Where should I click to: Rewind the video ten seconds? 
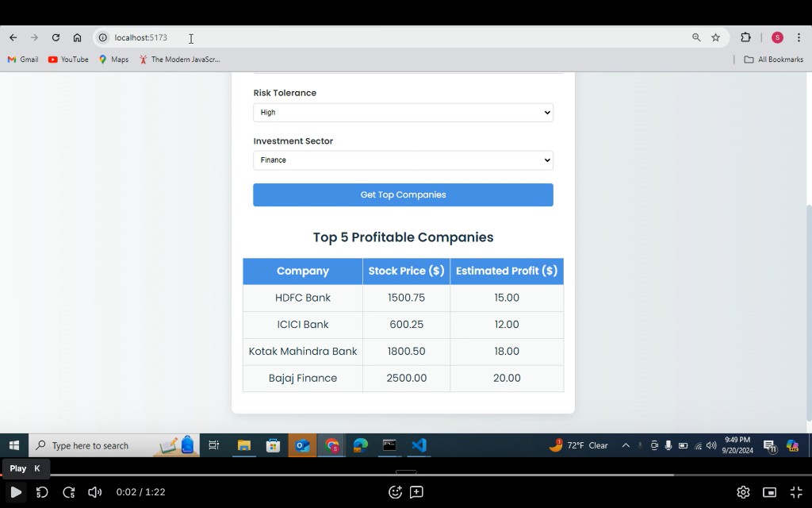pyautogui.click(x=42, y=492)
